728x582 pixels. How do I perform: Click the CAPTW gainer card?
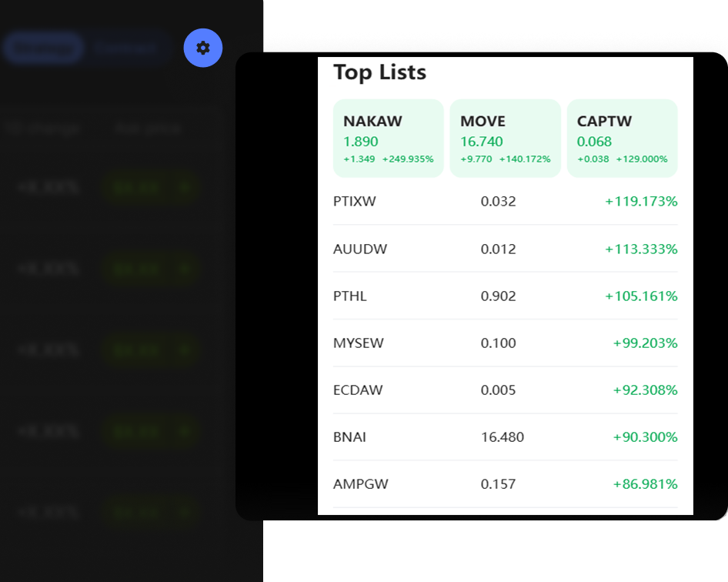(622, 138)
